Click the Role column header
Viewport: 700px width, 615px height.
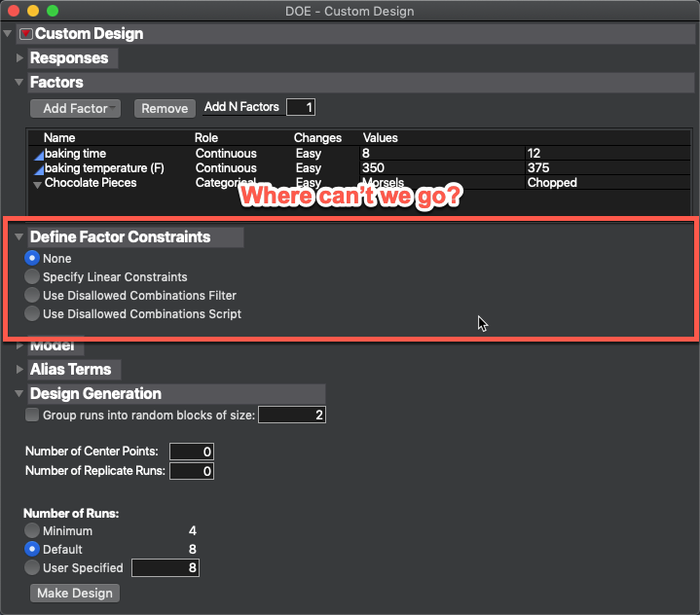pyautogui.click(x=206, y=138)
